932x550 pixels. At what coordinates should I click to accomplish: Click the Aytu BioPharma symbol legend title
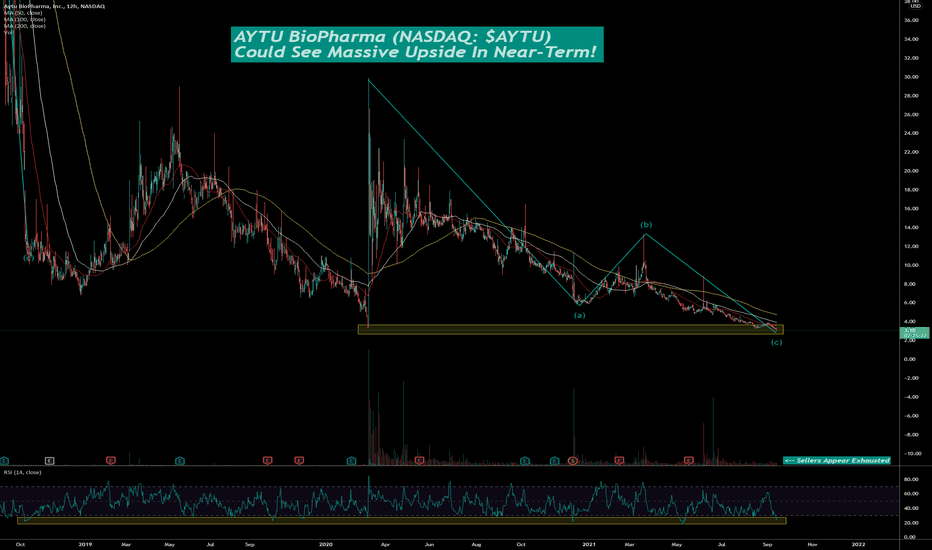point(54,6)
